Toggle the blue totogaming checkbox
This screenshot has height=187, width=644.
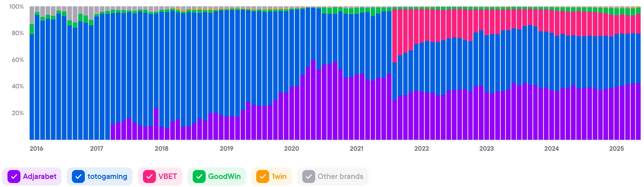coord(78,176)
